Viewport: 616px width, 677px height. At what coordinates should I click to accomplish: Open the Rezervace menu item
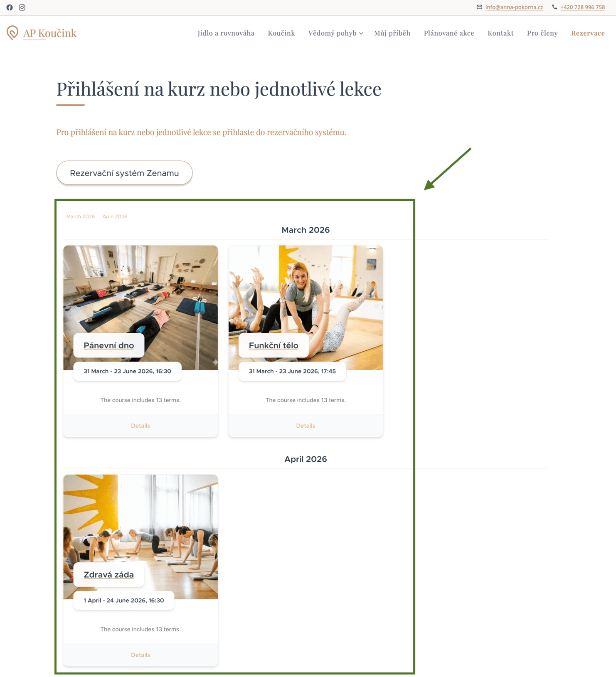[588, 33]
